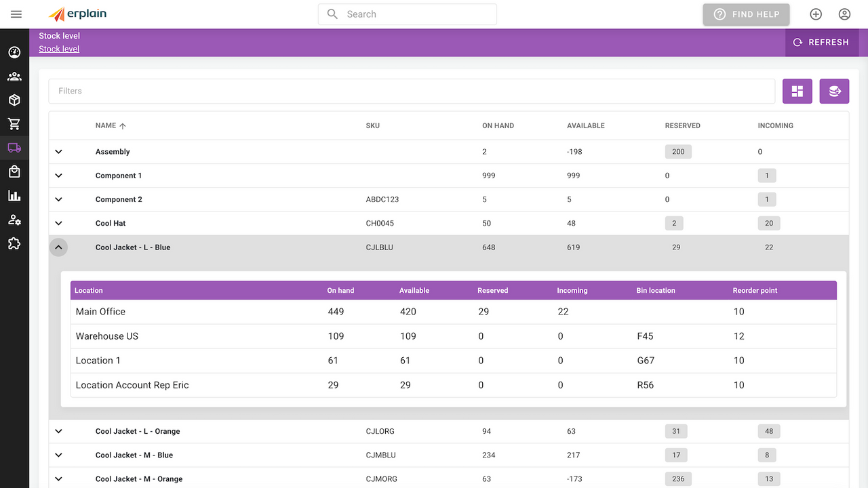Click the incoming 8 badge for M Blue
The image size is (868, 488).
click(x=767, y=455)
